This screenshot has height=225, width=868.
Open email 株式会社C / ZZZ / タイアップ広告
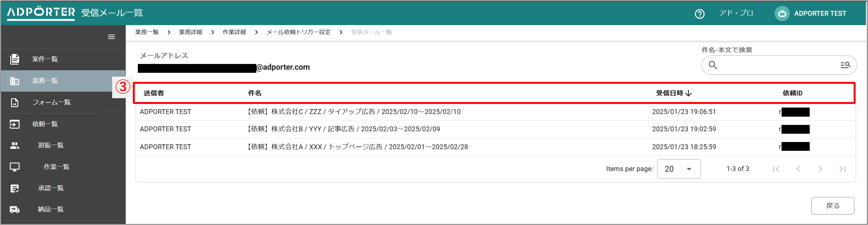[353, 112]
